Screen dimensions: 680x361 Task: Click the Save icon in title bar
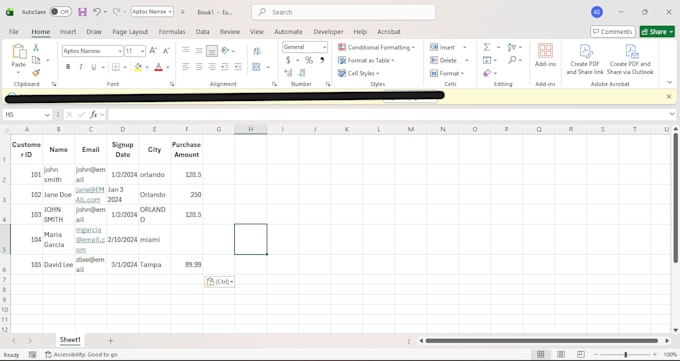coord(82,12)
